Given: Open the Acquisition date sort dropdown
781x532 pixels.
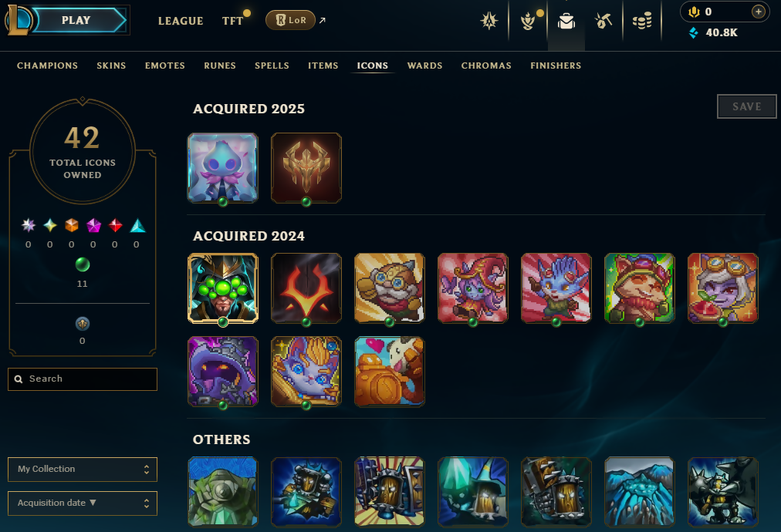Looking at the screenshot, I should (82, 503).
